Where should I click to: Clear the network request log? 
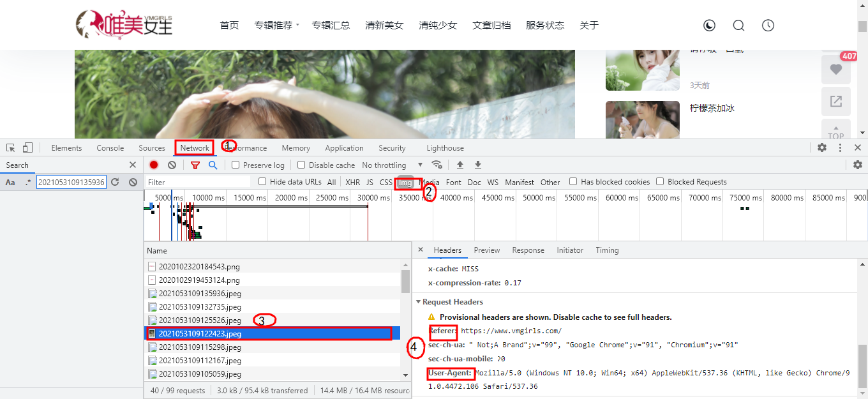pyautogui.click(x=170, y=165)
